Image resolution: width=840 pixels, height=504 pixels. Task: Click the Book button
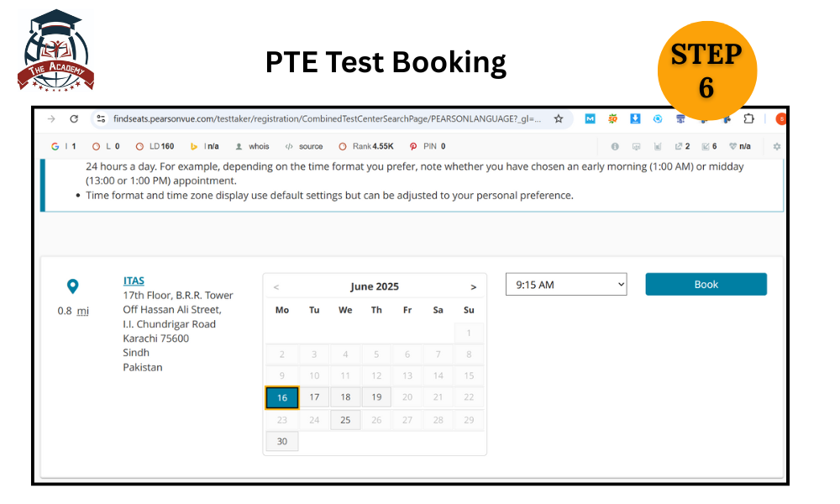tap(706, 285)
